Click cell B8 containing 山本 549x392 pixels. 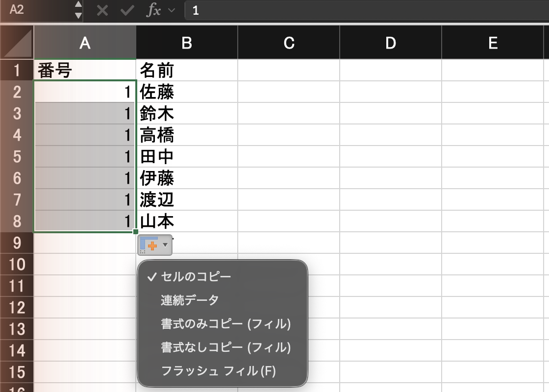coord(187,221)
